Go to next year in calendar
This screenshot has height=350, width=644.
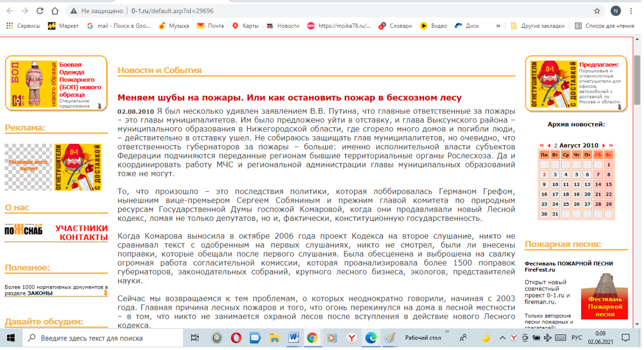611,145
